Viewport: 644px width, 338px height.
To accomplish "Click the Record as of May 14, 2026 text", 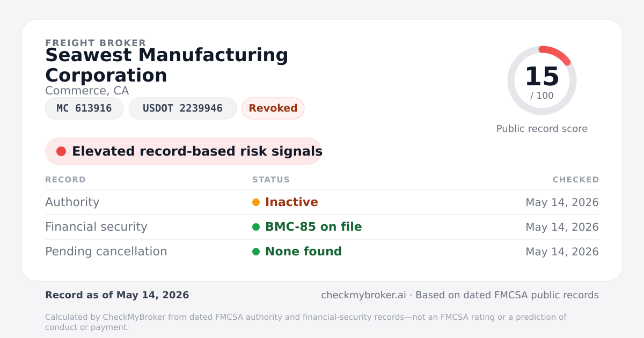I will [117, 295].
